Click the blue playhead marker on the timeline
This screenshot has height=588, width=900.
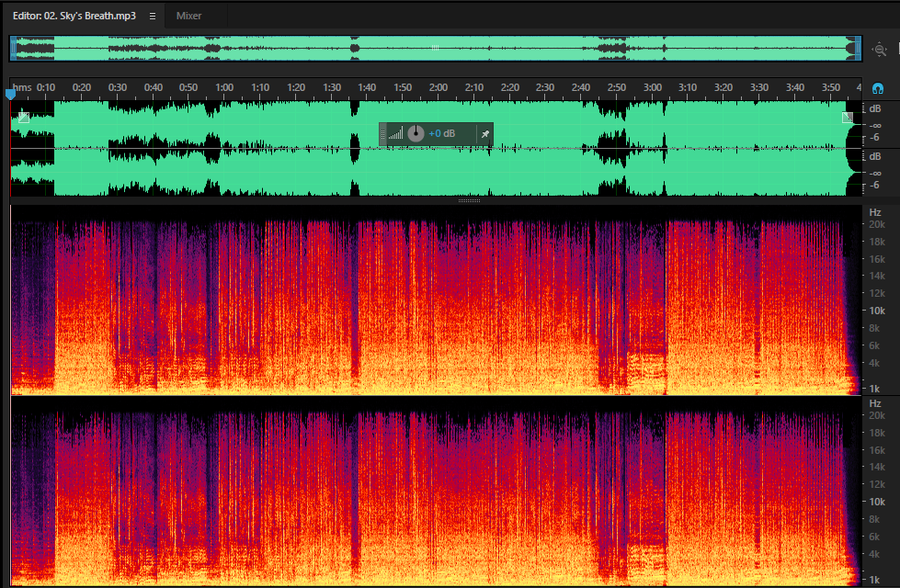10,93
